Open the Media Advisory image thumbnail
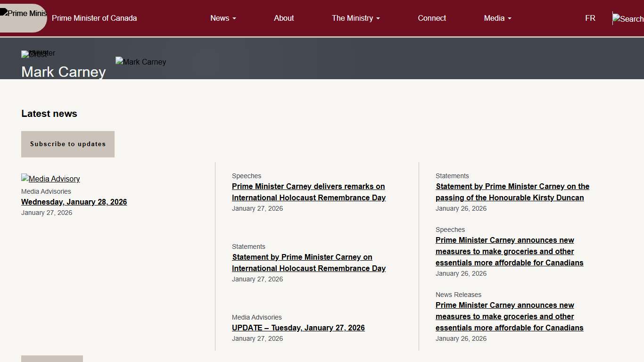Viewport: 644px width, 362px height. (x=50, y=179)
